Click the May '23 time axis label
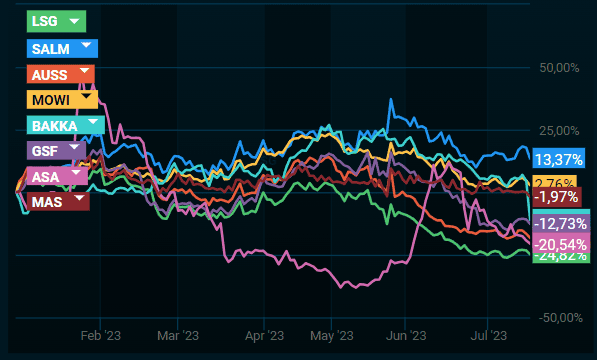The image size is (597, 360). coord(332,336)
